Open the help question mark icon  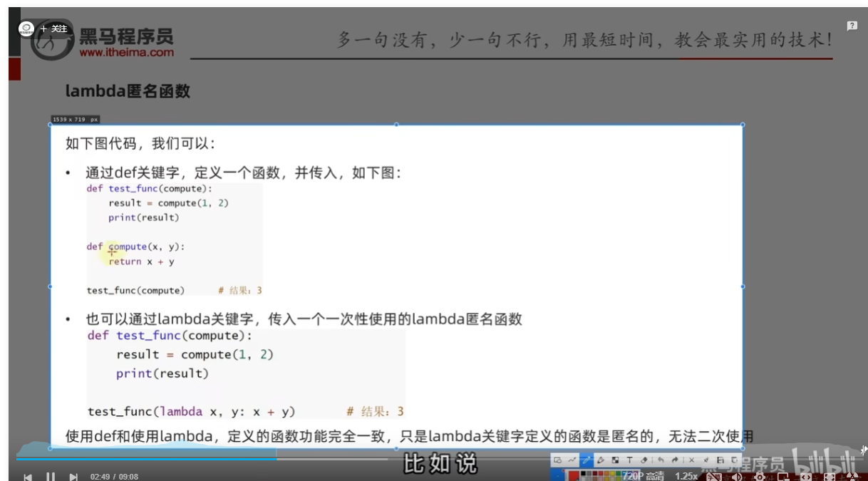click(852, 26)
